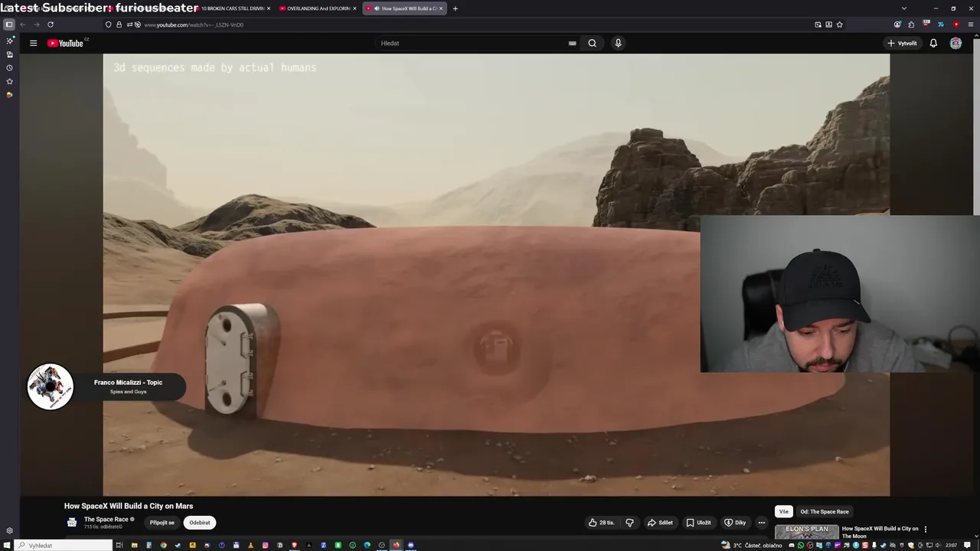Open sidebar history clock icon
The width and height of the screenshot is (980, 551).
[x=9, y=67]
